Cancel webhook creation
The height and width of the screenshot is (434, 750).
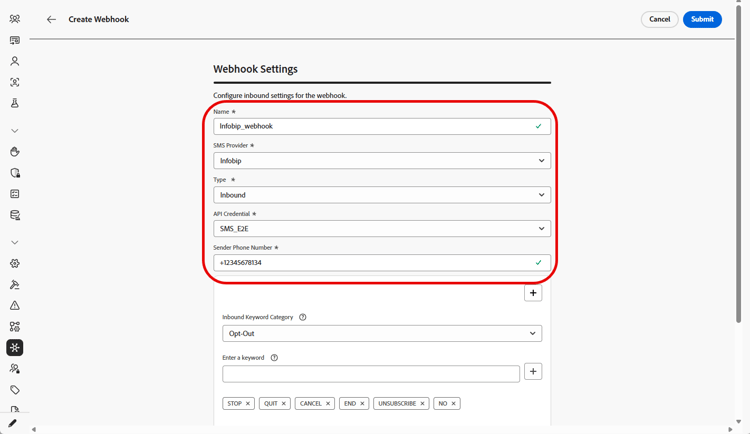pyautogui.click(x=659, y=19)
